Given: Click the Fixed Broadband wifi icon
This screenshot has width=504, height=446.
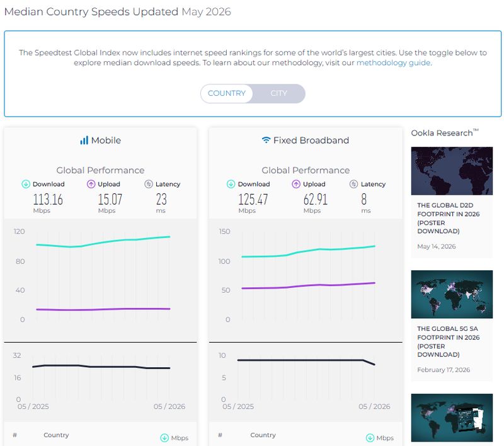Looking at the screenshot, I should 266,140.
